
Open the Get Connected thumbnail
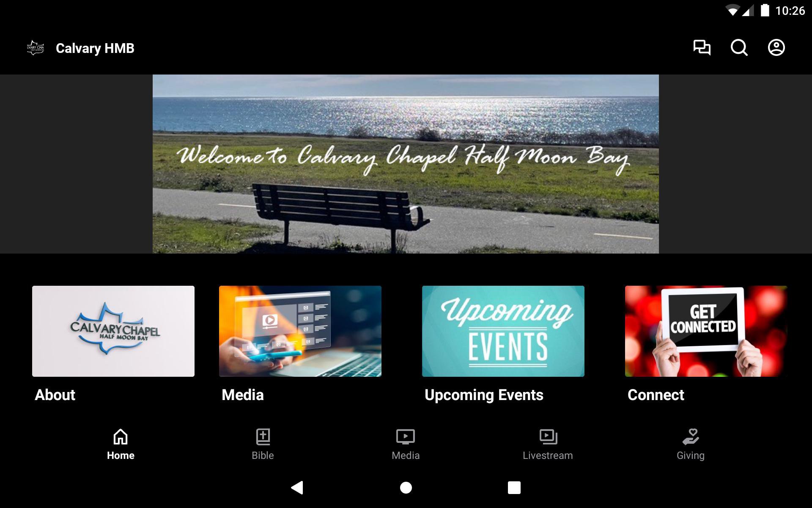coord(706,331)
